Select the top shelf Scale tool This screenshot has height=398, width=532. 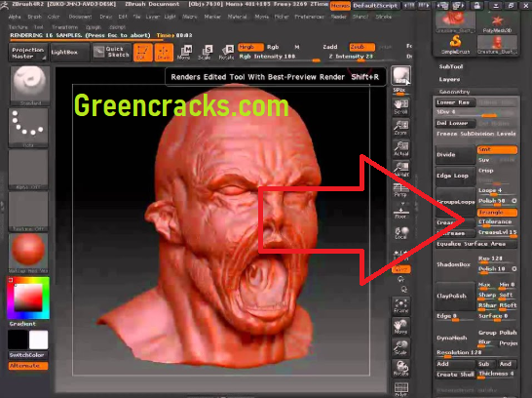[206, 53]
